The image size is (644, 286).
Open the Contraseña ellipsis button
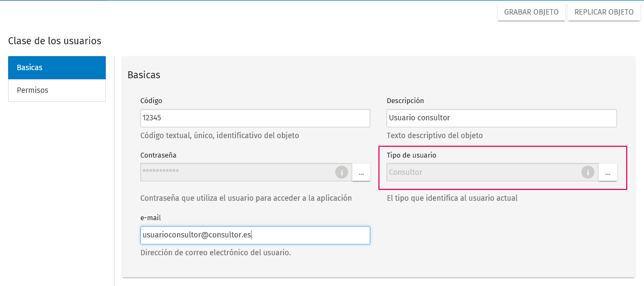[x=361, y=172]
